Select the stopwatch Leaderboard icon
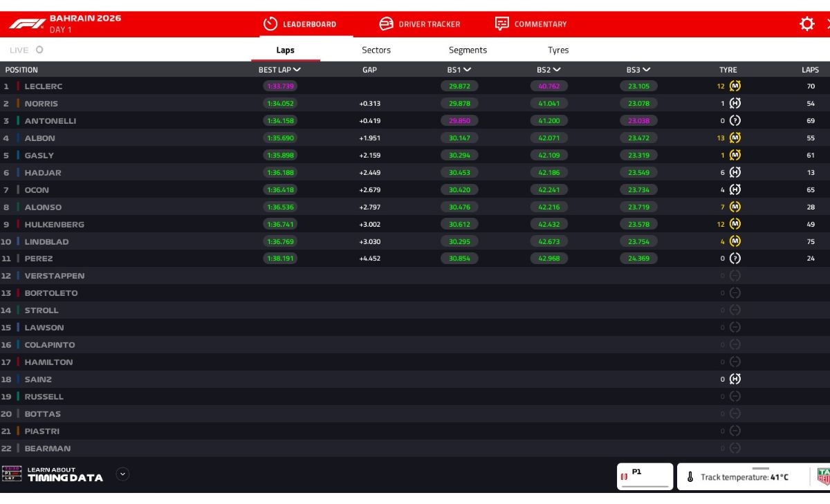Viewport: 830px width, 504px height. (270, 23)
